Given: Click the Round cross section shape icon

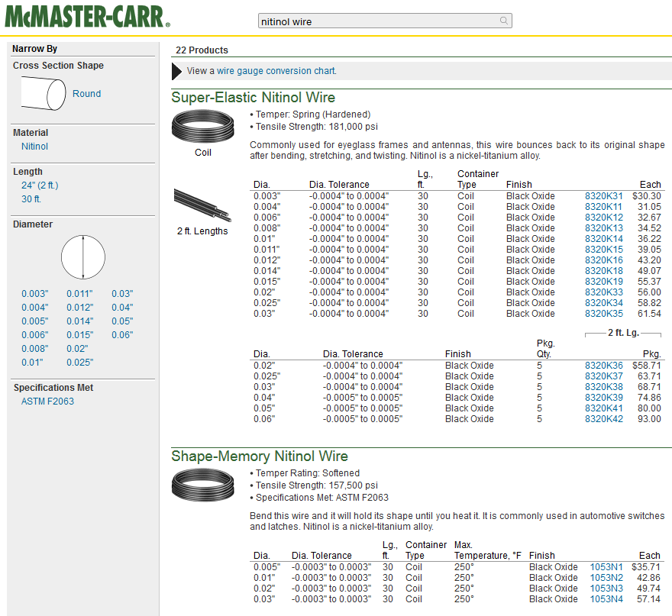Looking at the screenshot, I should pos(44,93).
